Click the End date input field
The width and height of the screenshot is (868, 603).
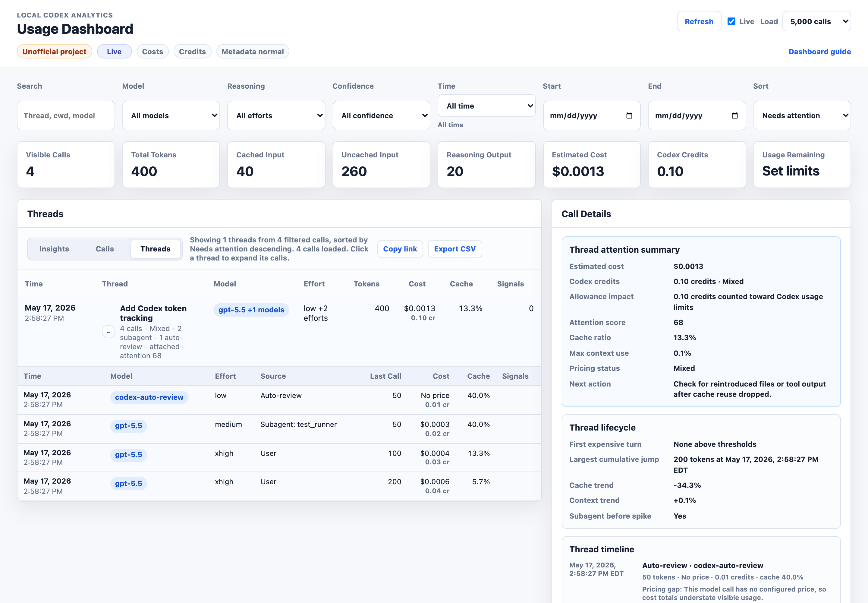[x=697, y=115]
